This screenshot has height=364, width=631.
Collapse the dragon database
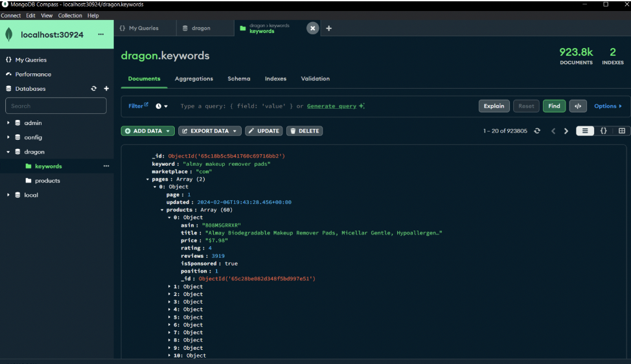(8, 152)
